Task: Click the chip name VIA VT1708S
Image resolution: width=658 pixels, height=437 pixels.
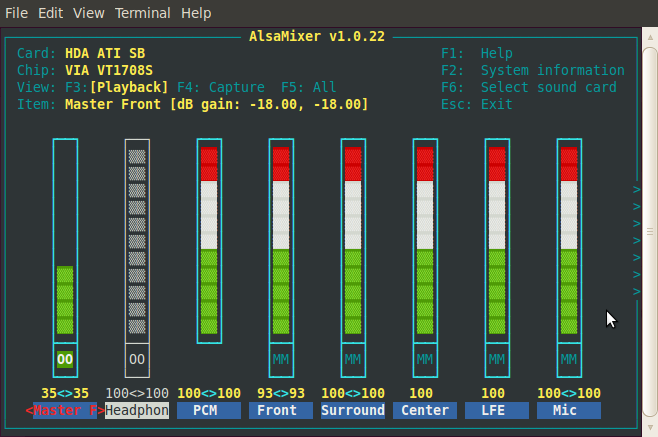Action: tap(109, 70)
